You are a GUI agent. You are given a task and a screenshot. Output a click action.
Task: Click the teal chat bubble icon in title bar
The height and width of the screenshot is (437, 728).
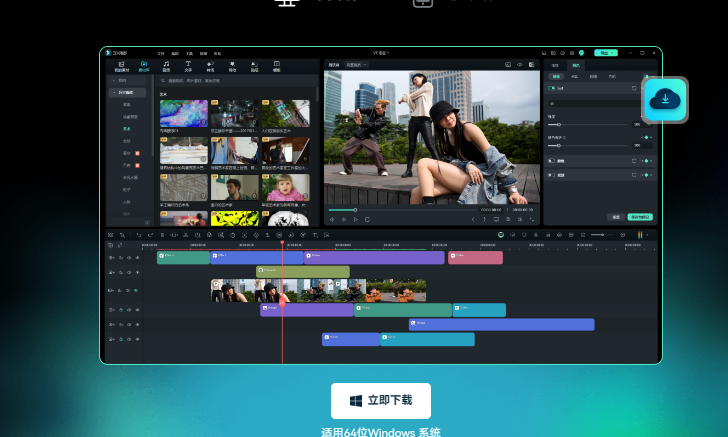pos(581,53)
